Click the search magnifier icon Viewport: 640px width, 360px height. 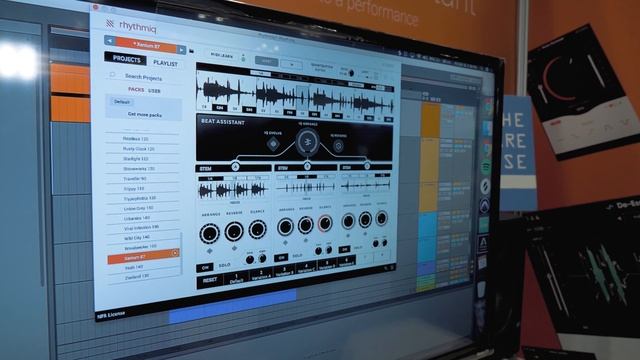point(112,75)
